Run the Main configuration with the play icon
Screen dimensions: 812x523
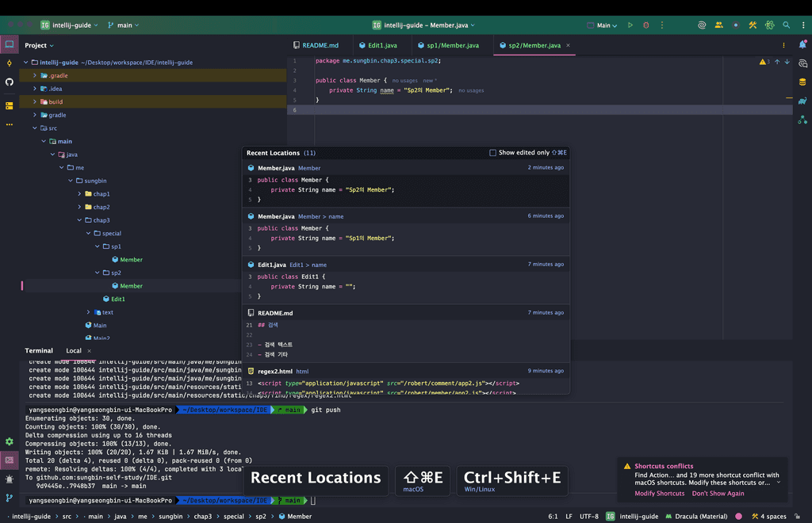630,25
